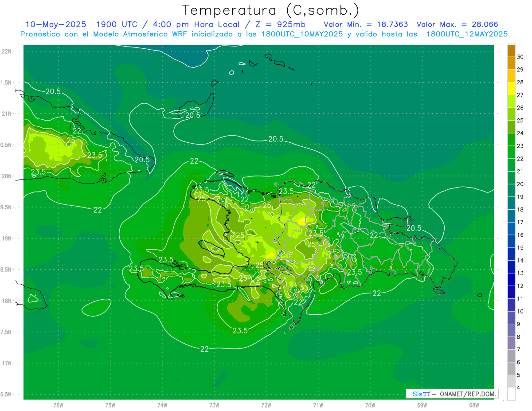Click the 'Temperatura (C,somb.)' map title
The width and height of the screenshot is (532, 411).
271,11
